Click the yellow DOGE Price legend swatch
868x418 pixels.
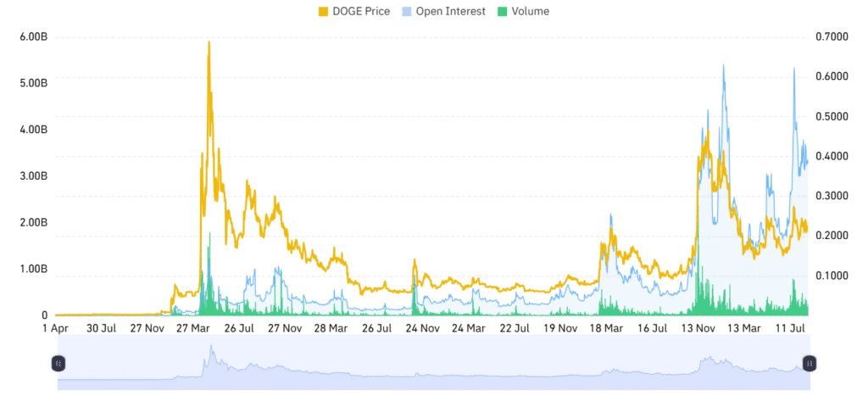323,11
